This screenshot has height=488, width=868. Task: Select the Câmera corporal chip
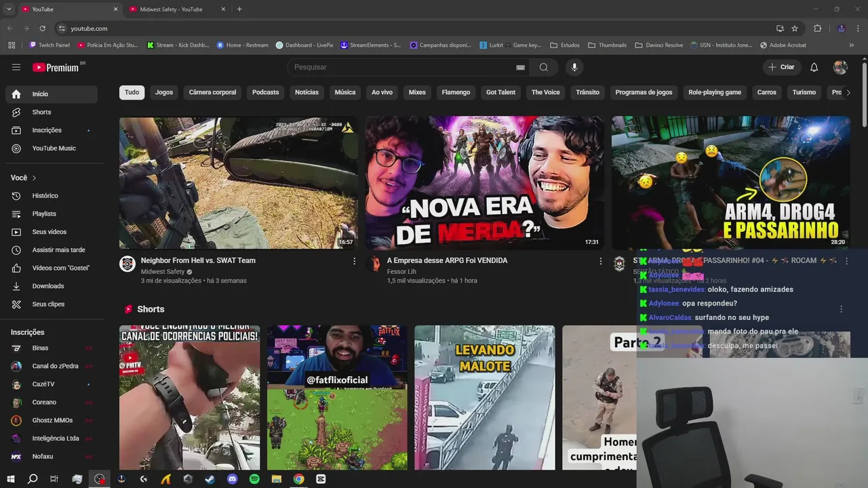point(212,92)
